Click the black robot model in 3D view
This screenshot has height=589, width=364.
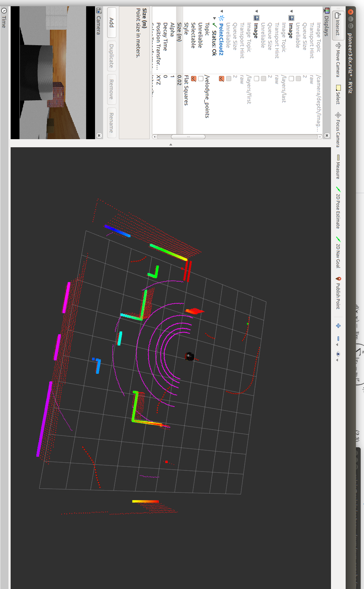pyautogui.click(x=189, y=356)
